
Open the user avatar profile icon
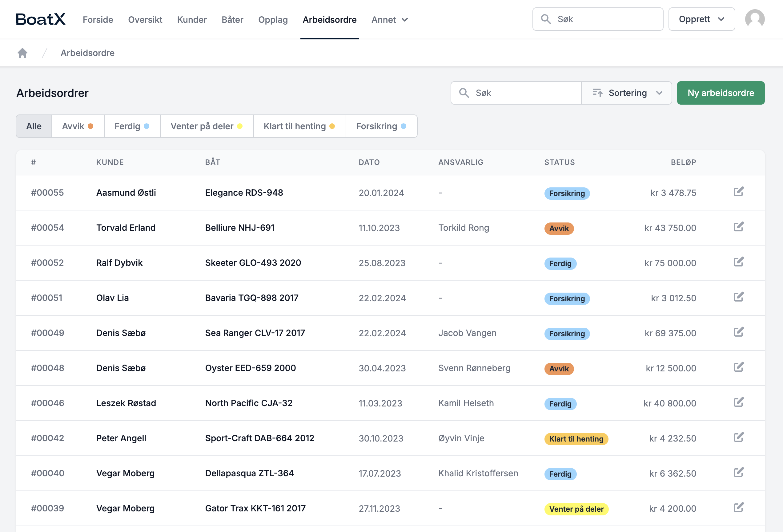coord(754,19)
